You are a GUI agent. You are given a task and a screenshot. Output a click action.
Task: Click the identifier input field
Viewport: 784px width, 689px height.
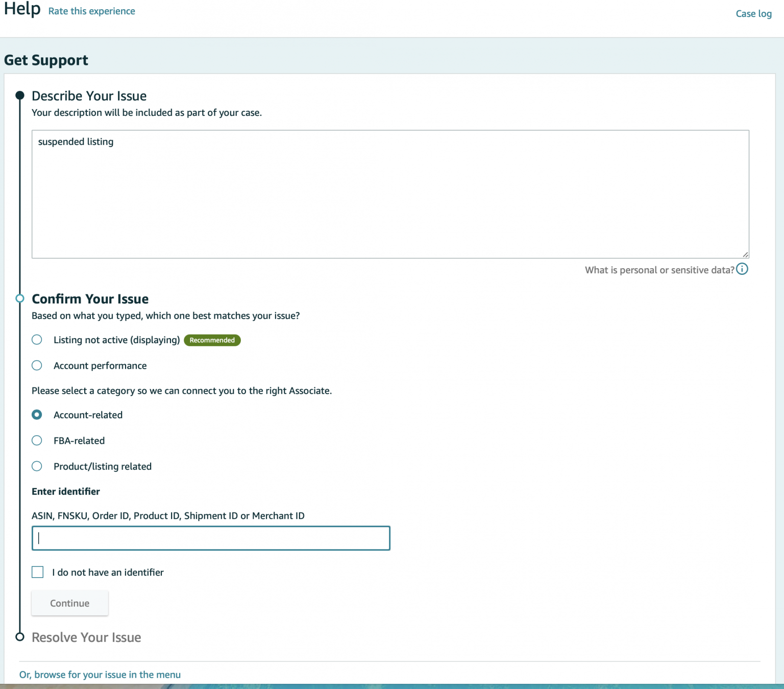point(210,538)
